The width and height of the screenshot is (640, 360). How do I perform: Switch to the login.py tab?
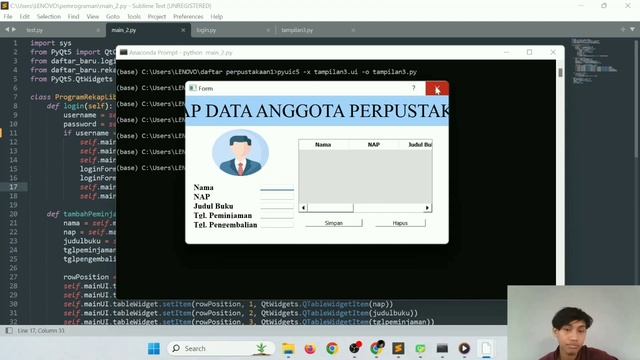(x=206, y=30)
